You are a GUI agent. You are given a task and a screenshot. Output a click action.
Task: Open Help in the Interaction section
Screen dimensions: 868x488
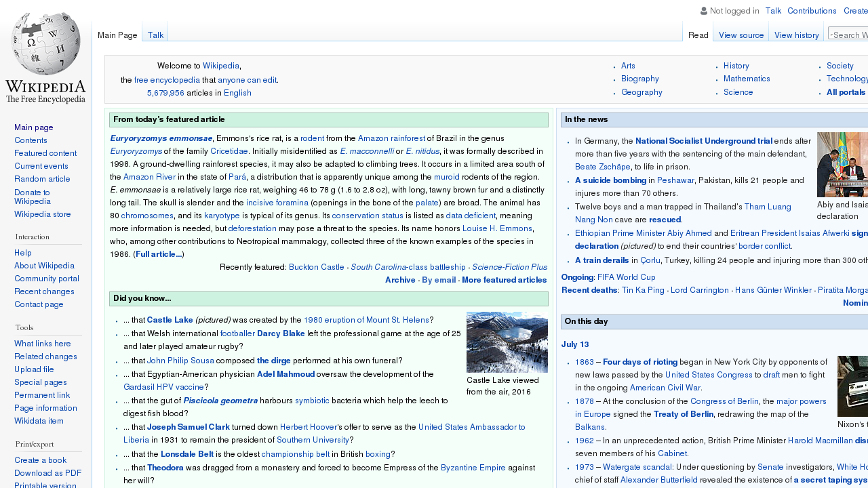coord(23,253)
